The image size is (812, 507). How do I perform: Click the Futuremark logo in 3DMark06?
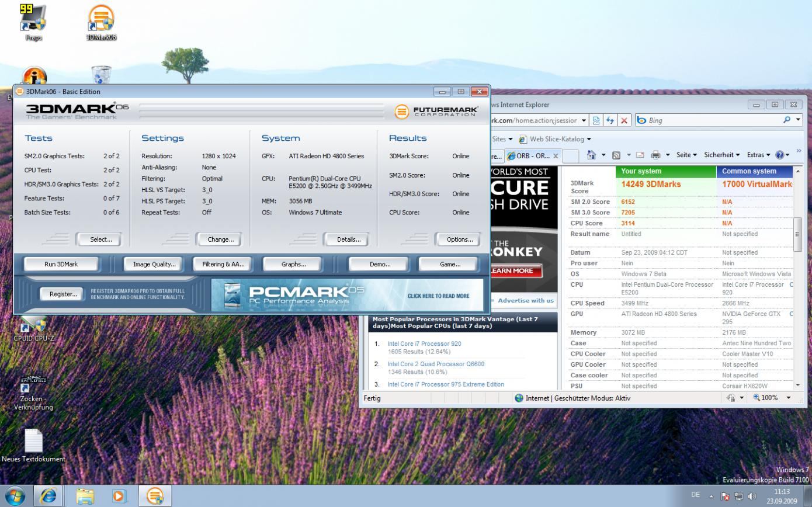click(x=436, y=111)
